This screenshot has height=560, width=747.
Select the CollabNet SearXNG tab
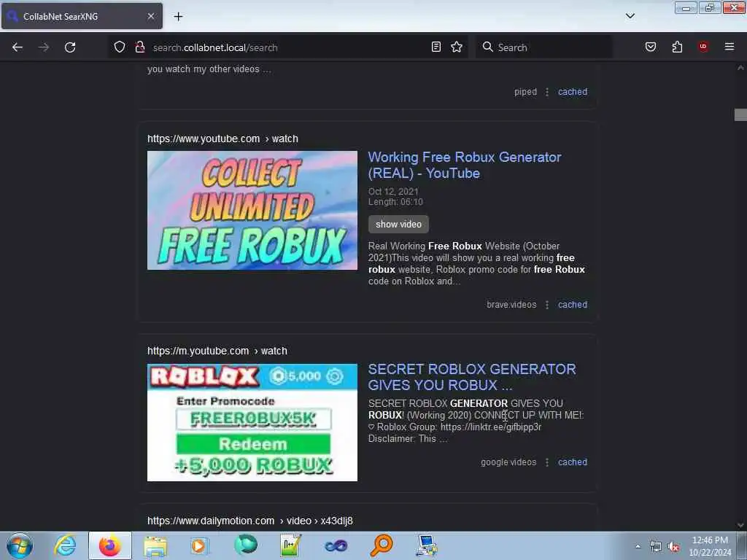(x=82, y=16)
